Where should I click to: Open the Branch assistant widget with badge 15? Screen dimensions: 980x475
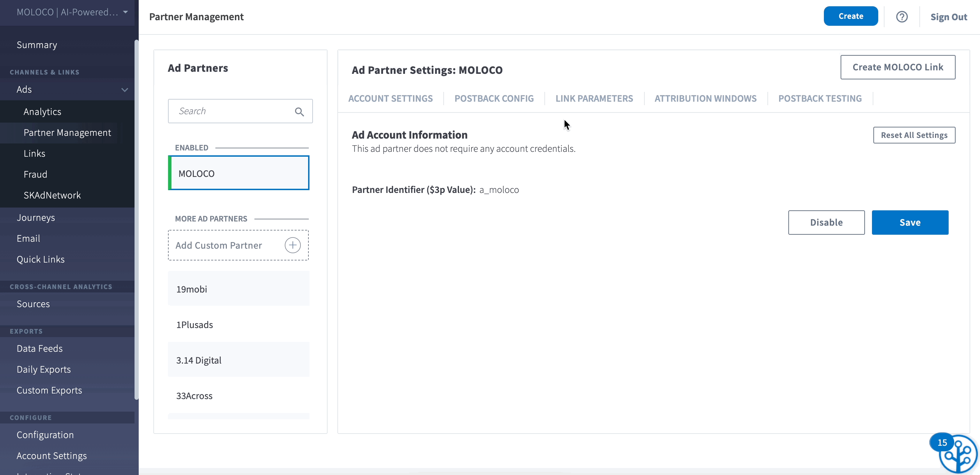pyautogui.click(x=957, y=453)
